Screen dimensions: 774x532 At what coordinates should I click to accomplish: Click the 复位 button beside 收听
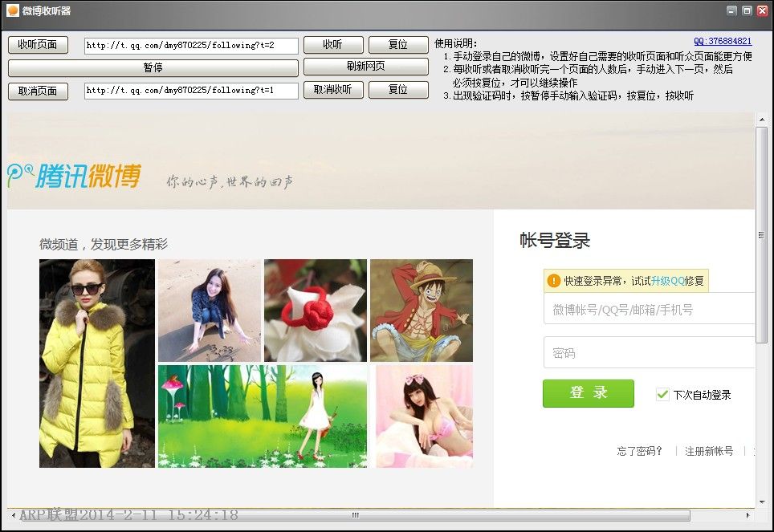click(398, 44)
